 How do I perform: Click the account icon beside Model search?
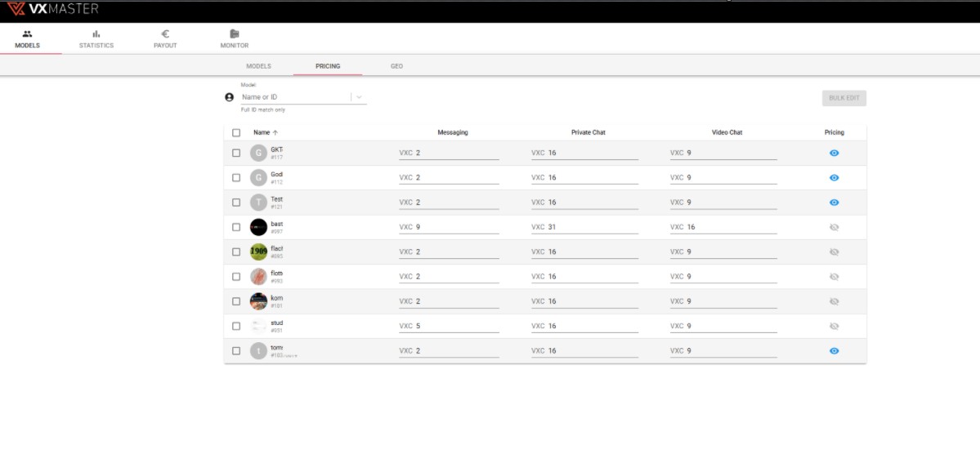pyautogui.click(x=229, y=97)
